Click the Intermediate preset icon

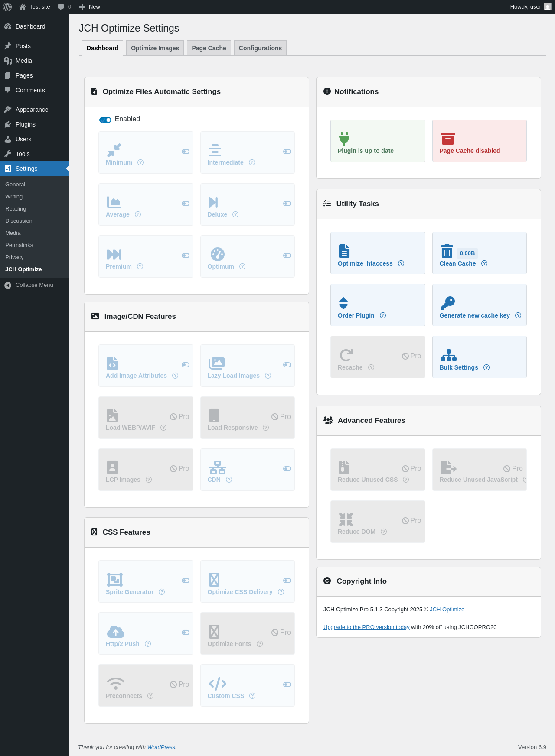click(215, 150)
